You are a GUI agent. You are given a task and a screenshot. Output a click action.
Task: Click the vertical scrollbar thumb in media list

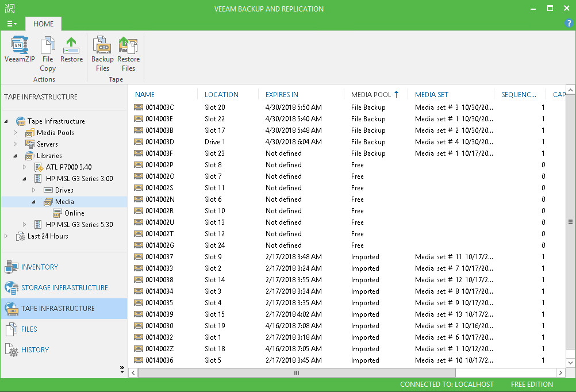pos(570,222)
